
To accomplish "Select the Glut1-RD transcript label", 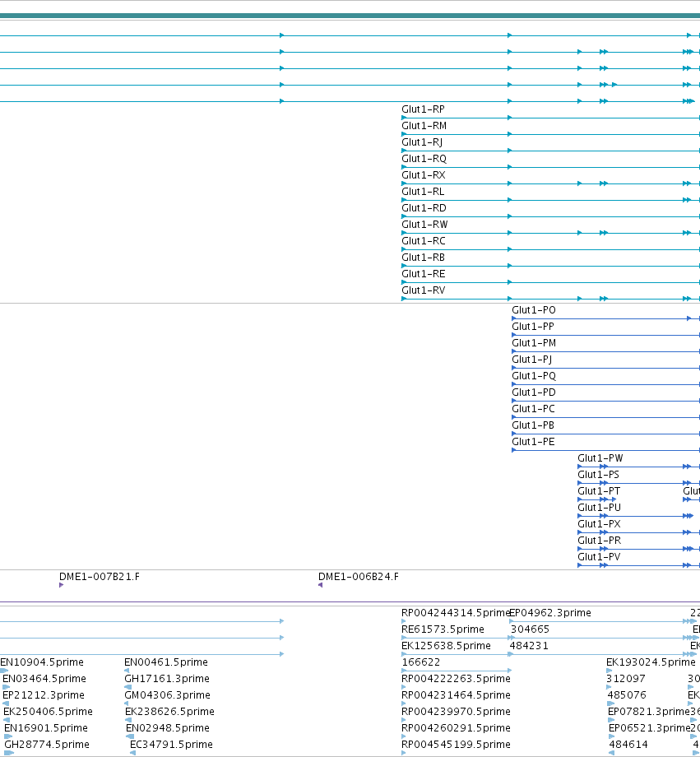I will pos(424,208).
